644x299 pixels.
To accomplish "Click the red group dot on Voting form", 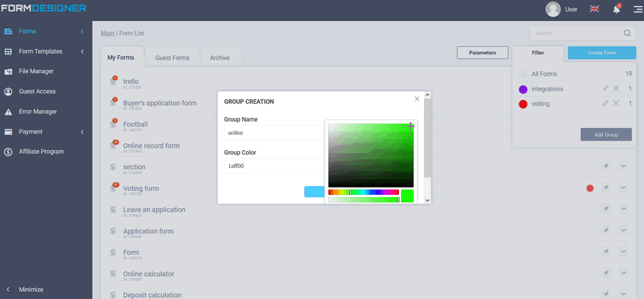I will [x=590, y=188].
